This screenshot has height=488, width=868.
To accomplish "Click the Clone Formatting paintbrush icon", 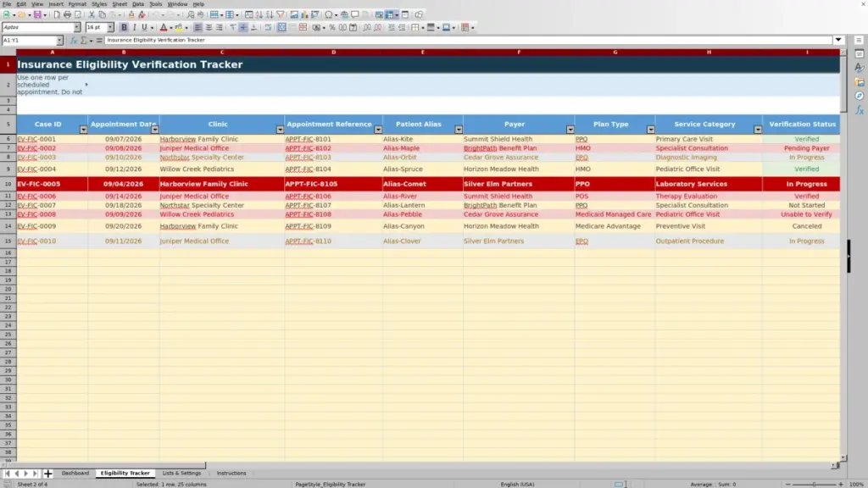I will pos(131,15).
